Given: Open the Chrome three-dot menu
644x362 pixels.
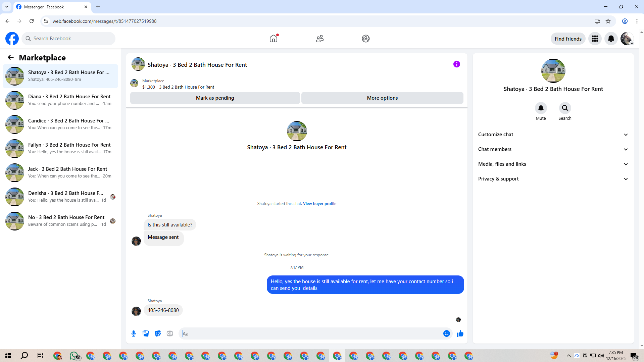Looking at the screenshot, I should pyautogui.click(x=637, y=21).
